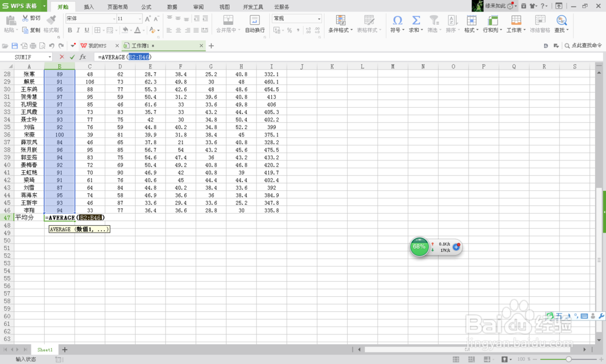
Task: Click the Cut (剪切) scissors icon
Action: pyautogui.click(x=25, y=18)
